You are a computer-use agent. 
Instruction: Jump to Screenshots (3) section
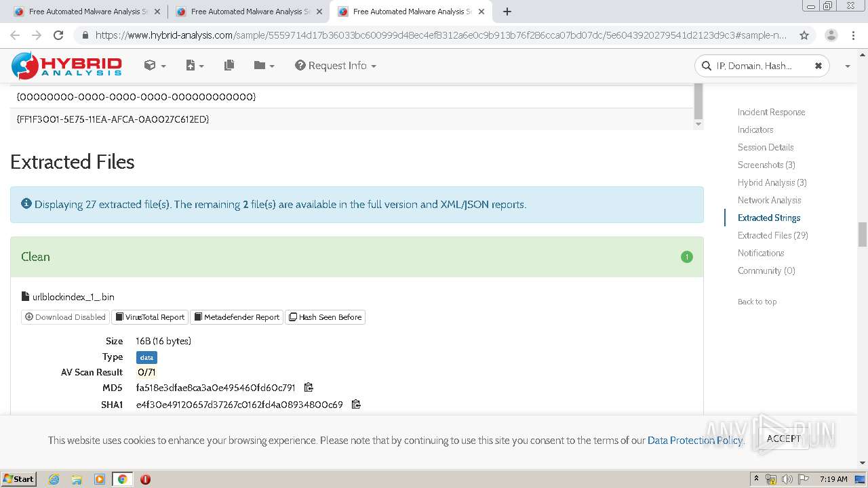[766, 165]
